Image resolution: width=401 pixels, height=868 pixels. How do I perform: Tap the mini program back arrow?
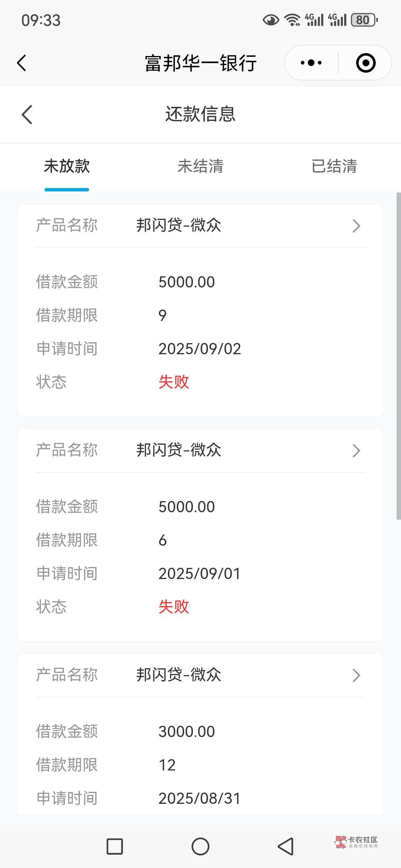[22, 63]
